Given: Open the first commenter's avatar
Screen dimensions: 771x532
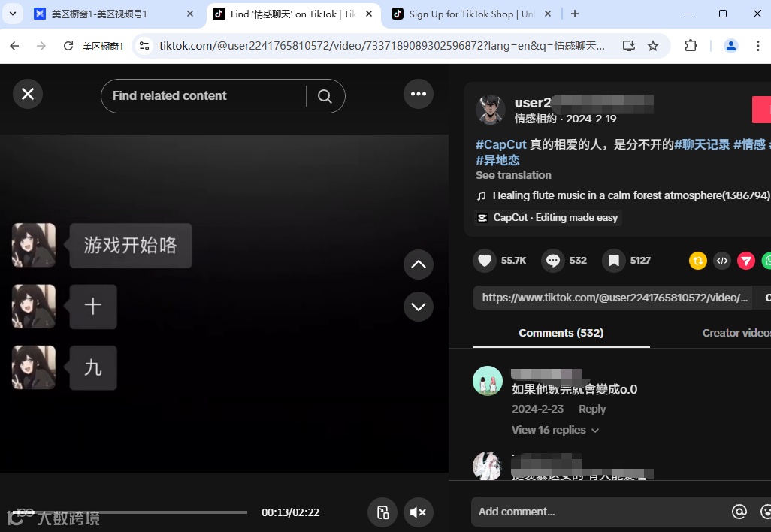Looking at the screenshot, I should pos(487,381).
